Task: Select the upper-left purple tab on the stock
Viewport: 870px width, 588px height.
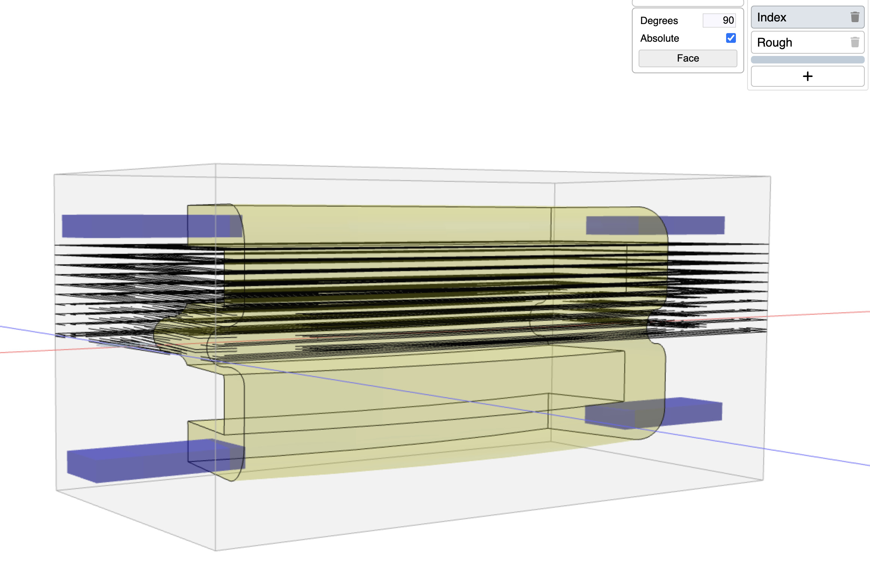Action: point(150,226)
